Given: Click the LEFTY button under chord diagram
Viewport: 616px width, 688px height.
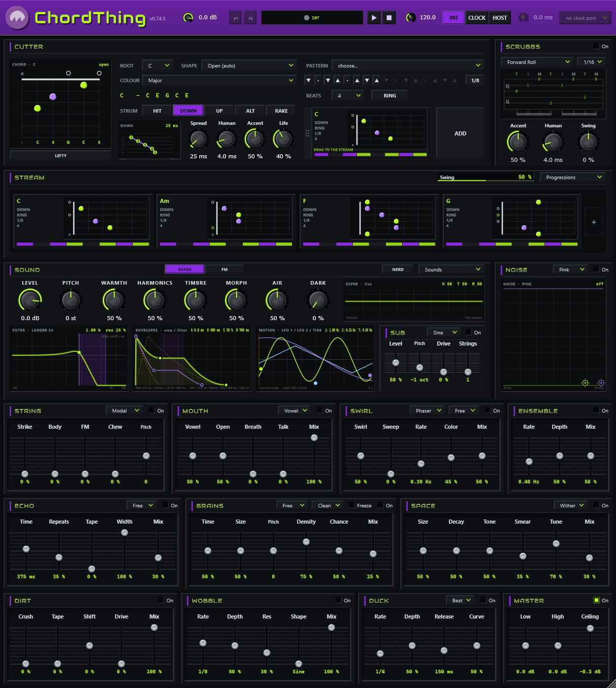Looking at the screenshot, I should point(61,155).
